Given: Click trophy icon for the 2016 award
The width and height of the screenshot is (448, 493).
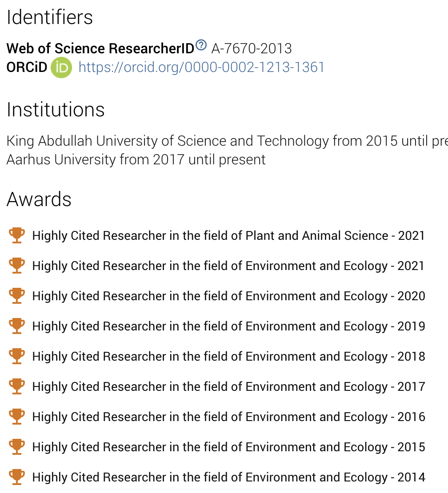Looking at the screenshot, I should click(x=17, y=417).
